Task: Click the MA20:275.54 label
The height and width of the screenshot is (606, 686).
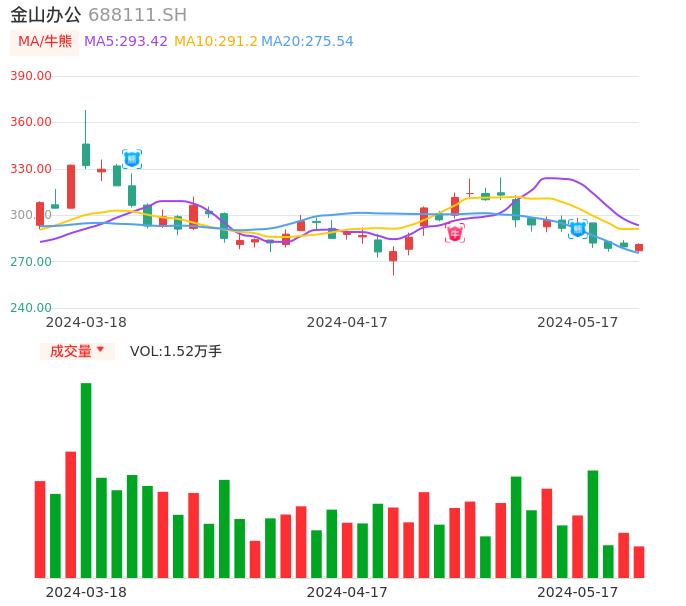Action: coord(307,42)
